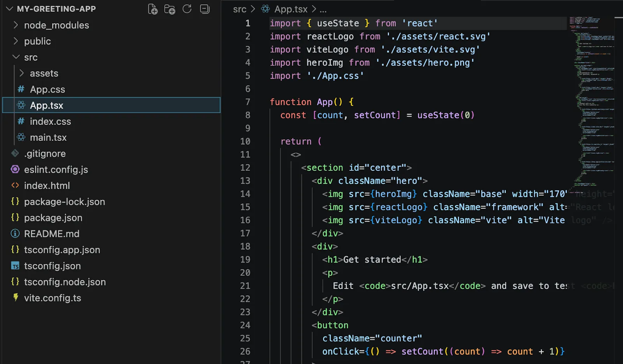Click the git icon beside .gitignore

tap(15, 153)
